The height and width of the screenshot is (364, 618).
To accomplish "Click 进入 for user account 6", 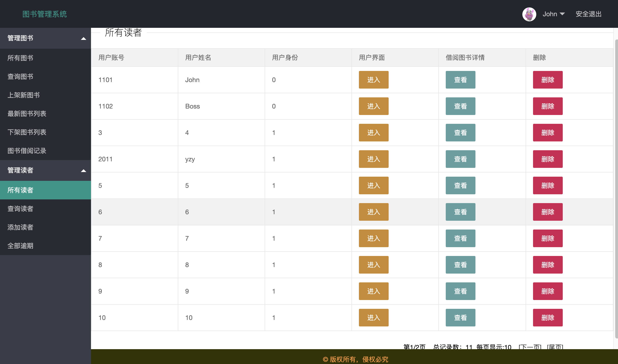I will pos(374,212).
